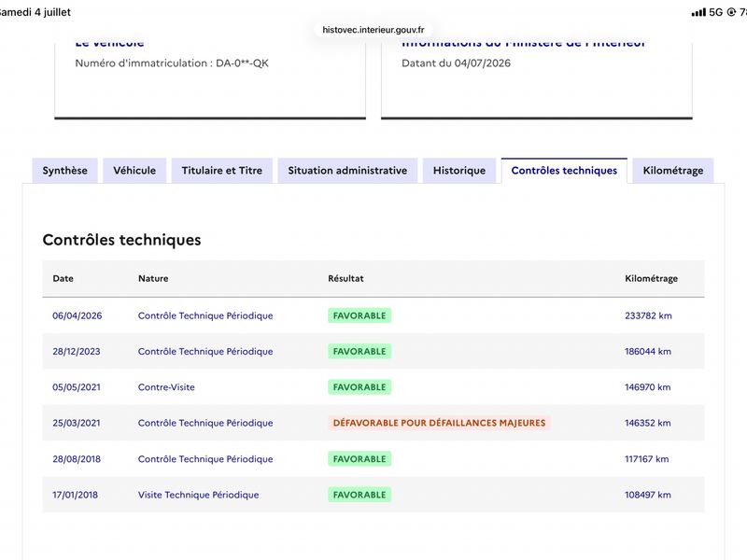Click the Favorable badge for 28/08/2018
The height and width of the screenshot is (560, 747).
point(359,459)
